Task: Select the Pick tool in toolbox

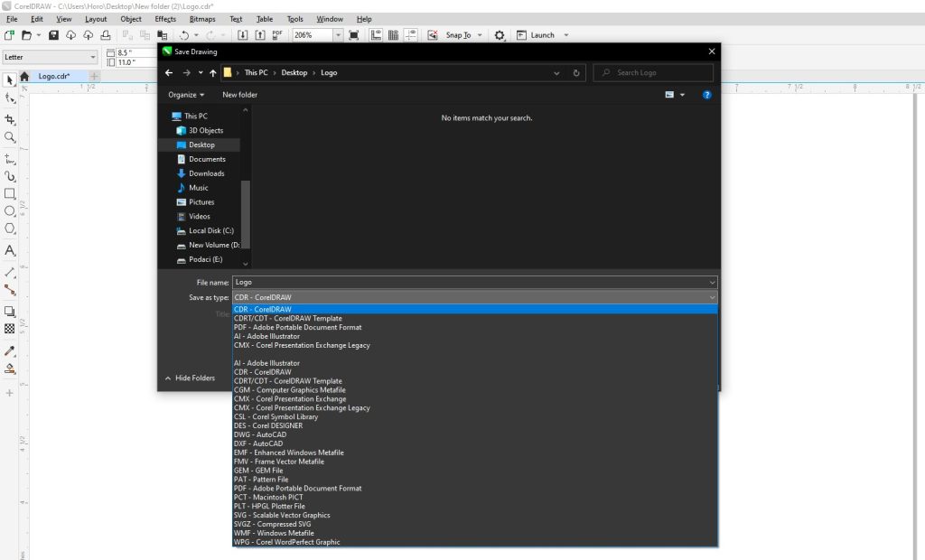Action: click(9, 79)
